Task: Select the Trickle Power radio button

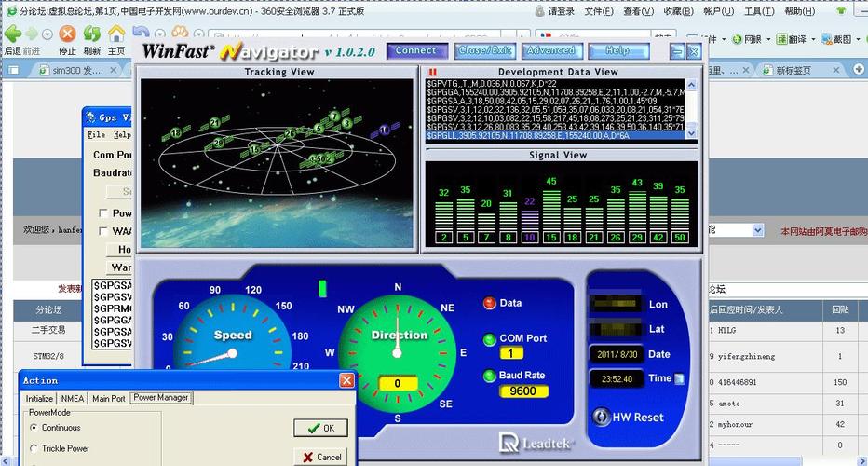Action: pos(34,448)
